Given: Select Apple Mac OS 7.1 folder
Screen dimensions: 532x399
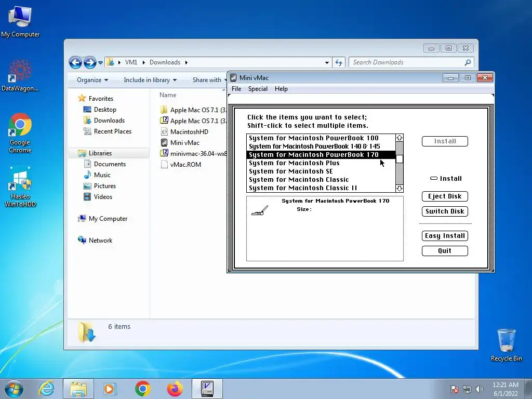Looking at the screenshot, I should click(x=193, y=110).
